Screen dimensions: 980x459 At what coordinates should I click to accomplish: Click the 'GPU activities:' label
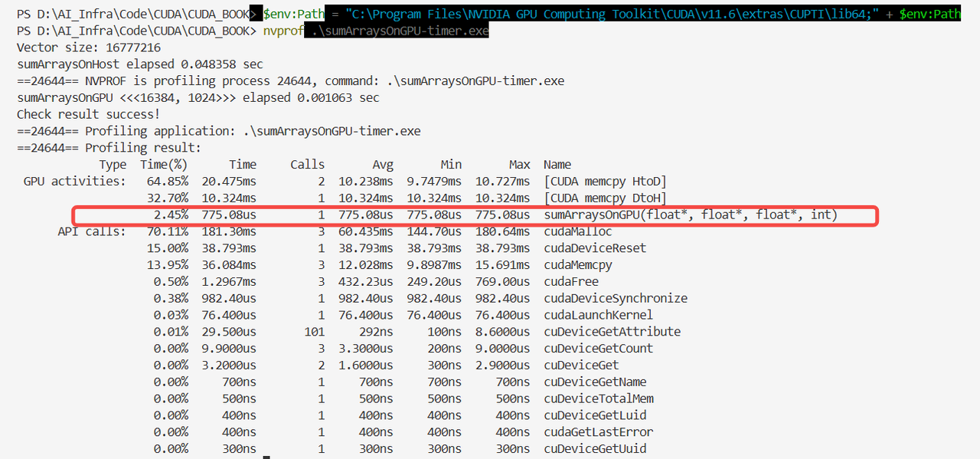[x=75, y=182]
